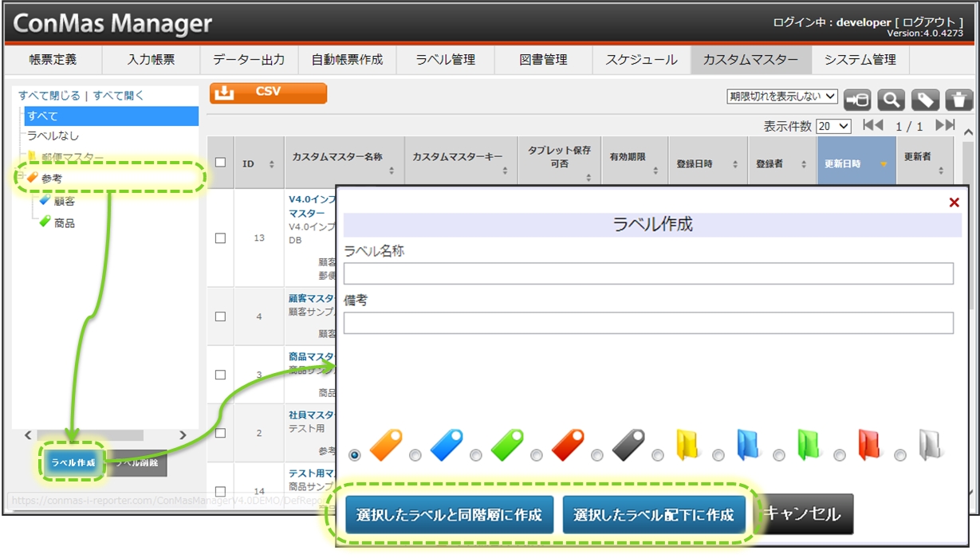This screenshot has height=558, width=980.
Task: Jump to first page using rewind icon
Action: click(873, 125)
